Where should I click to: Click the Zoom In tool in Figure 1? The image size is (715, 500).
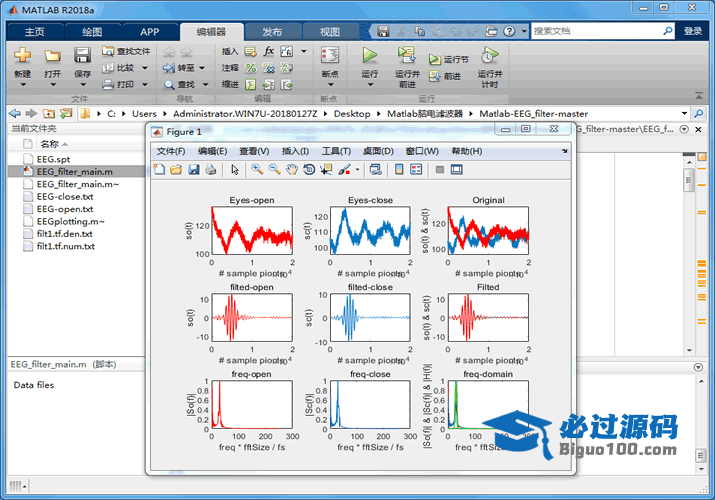pyautogui.click(x=257, y=170)
